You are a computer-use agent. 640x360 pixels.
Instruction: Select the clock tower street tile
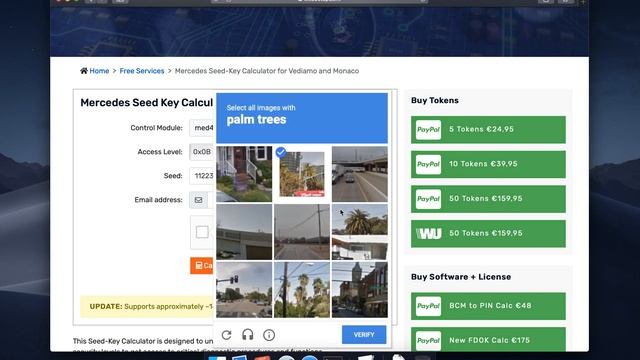[360, 290]
